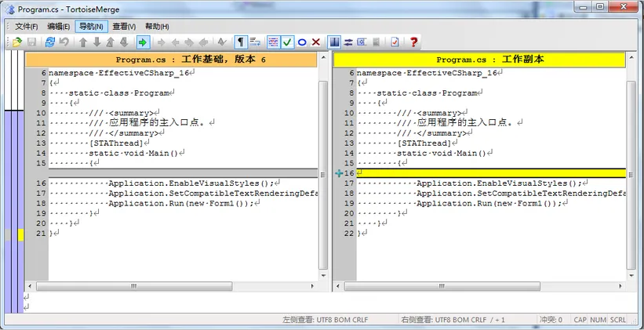Click left pane vertical scrollbar down arrow
The height and width of the screenshot is (330, 644).
[323, 276]
